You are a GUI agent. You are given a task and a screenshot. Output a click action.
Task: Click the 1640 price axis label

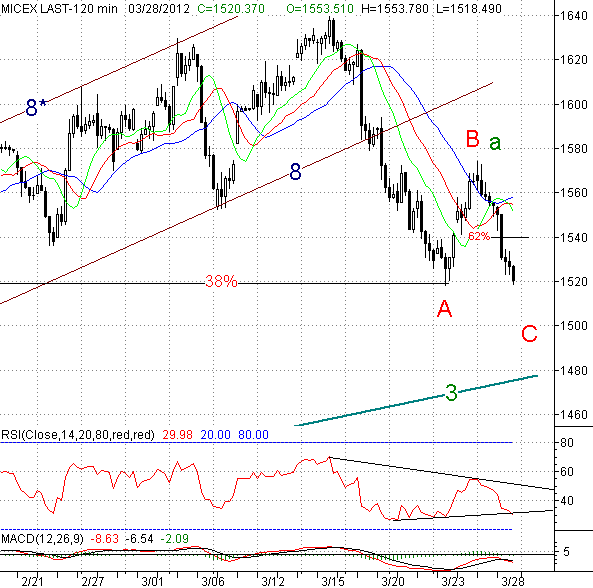click(x=574, y=16)
